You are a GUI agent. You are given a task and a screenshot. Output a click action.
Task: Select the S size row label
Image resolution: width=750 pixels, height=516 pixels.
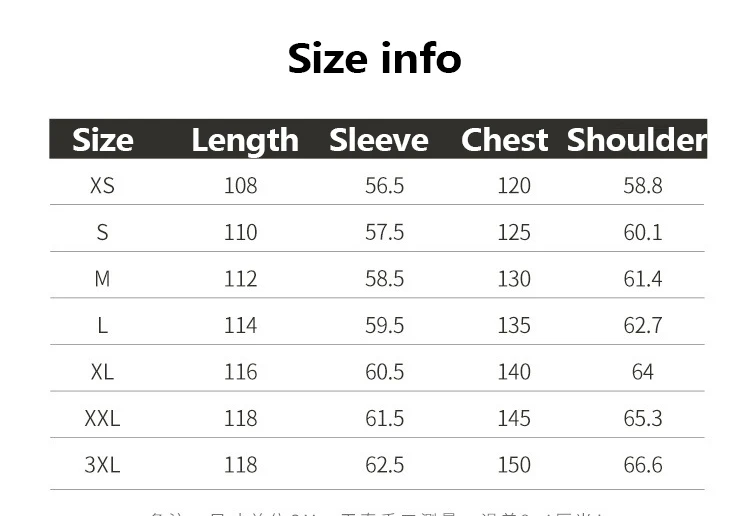pyautogui.click(x=102, y=232)
